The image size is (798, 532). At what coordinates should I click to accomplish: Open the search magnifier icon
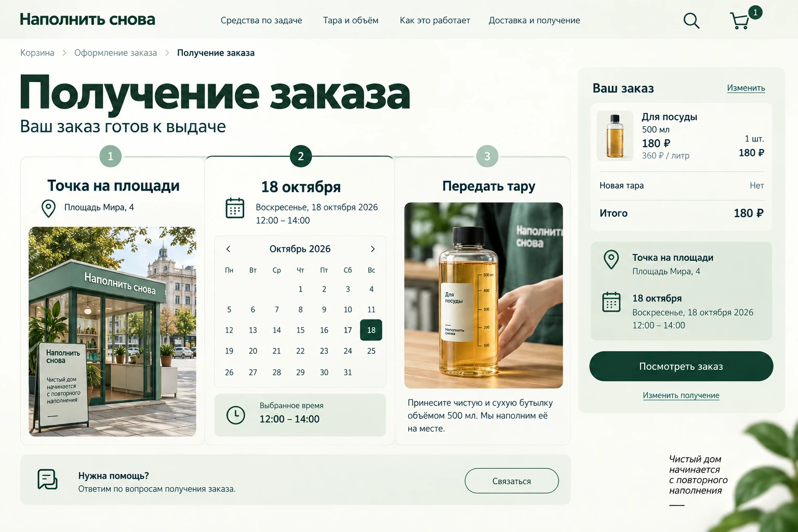[691, 21]
